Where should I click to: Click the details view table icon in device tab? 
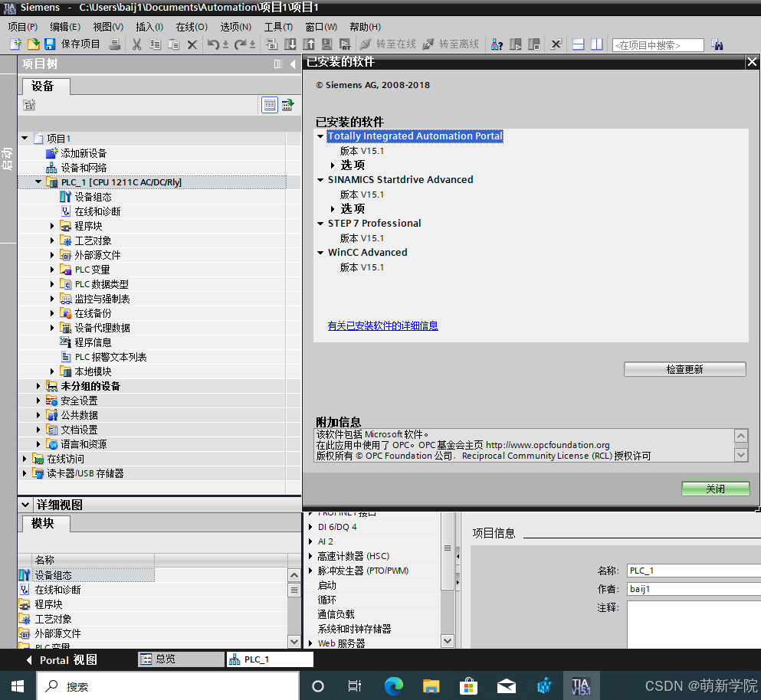(x=269, y=105)
